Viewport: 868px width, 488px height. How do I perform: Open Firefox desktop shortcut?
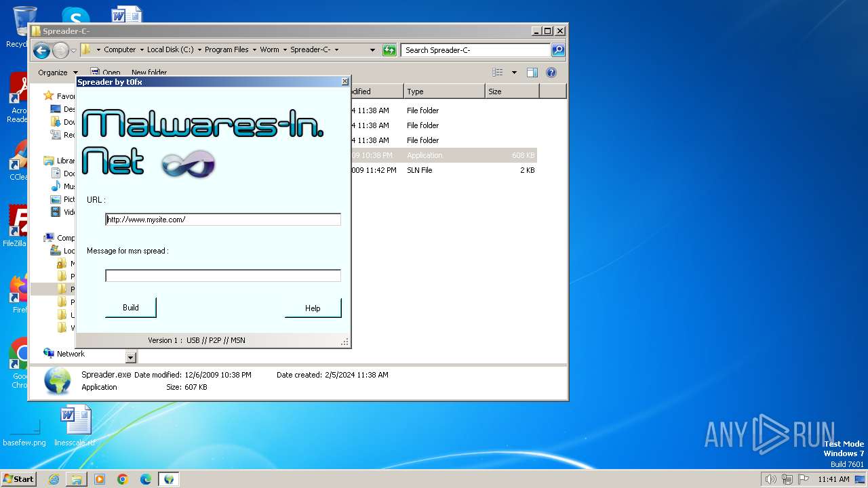pos(19,293)
